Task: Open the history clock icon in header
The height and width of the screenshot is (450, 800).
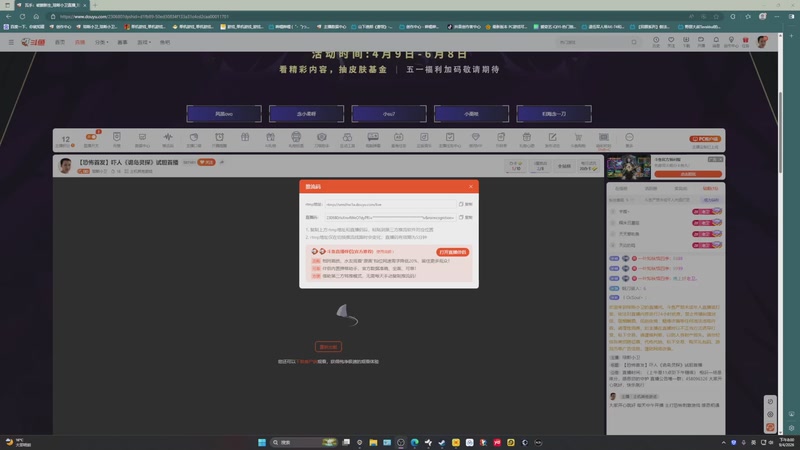Action: [x=656, y=42]
